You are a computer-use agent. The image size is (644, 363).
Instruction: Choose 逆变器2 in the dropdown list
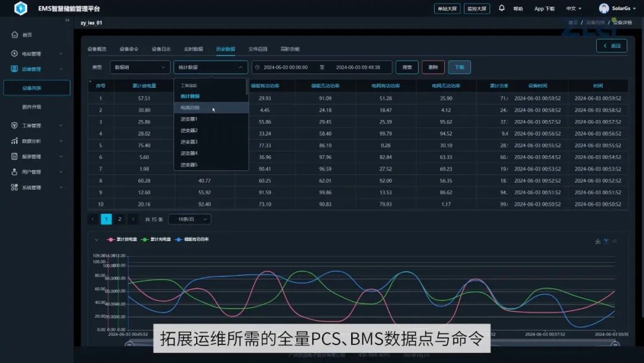211,131
